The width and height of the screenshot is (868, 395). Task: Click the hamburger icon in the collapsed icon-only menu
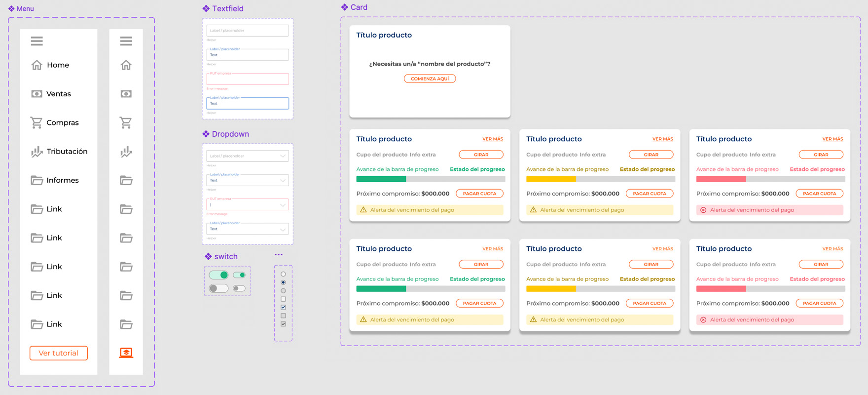point(126,41)
